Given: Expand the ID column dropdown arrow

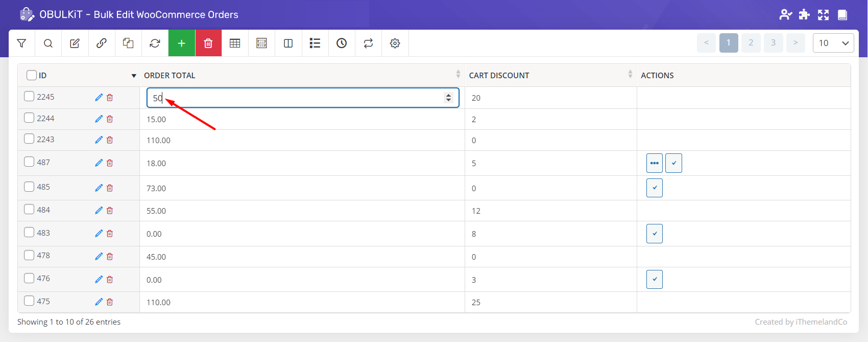Looking at the screenshot, I should (x=134, y=76).
